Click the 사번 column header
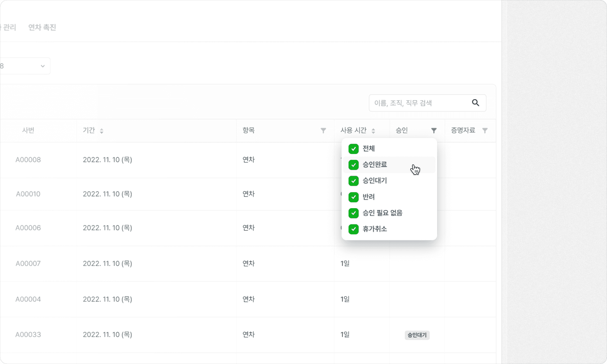 click(x=28, y=130)
